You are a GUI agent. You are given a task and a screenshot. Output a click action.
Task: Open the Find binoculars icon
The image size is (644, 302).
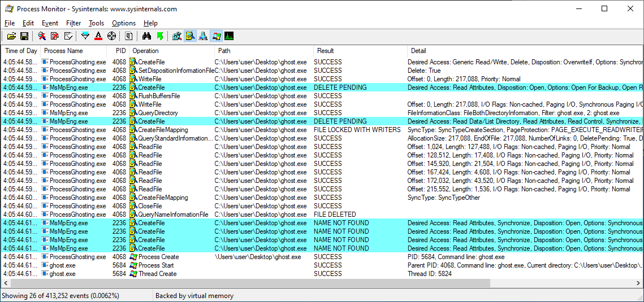146,36
